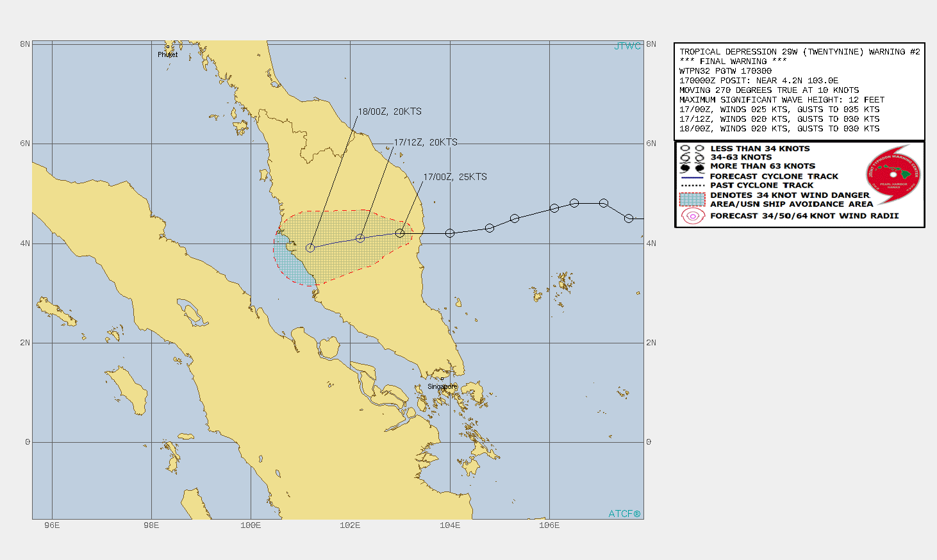Click the 100E longitude axis label
937x560 pixels.
click(251, 525)
